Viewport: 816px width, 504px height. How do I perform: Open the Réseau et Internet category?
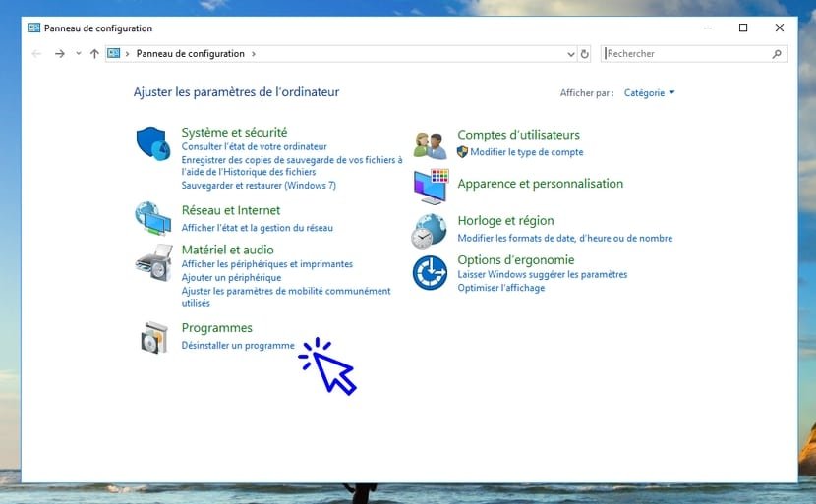[230, 210]
